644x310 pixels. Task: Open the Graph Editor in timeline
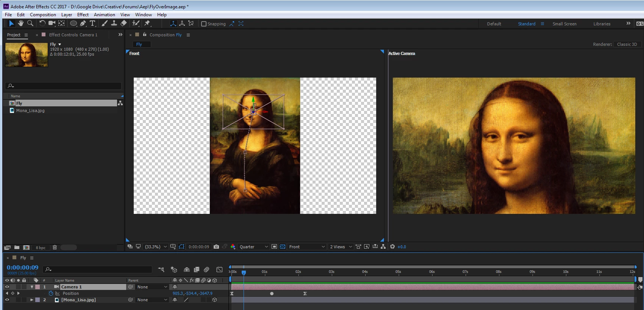pos(219,269)
